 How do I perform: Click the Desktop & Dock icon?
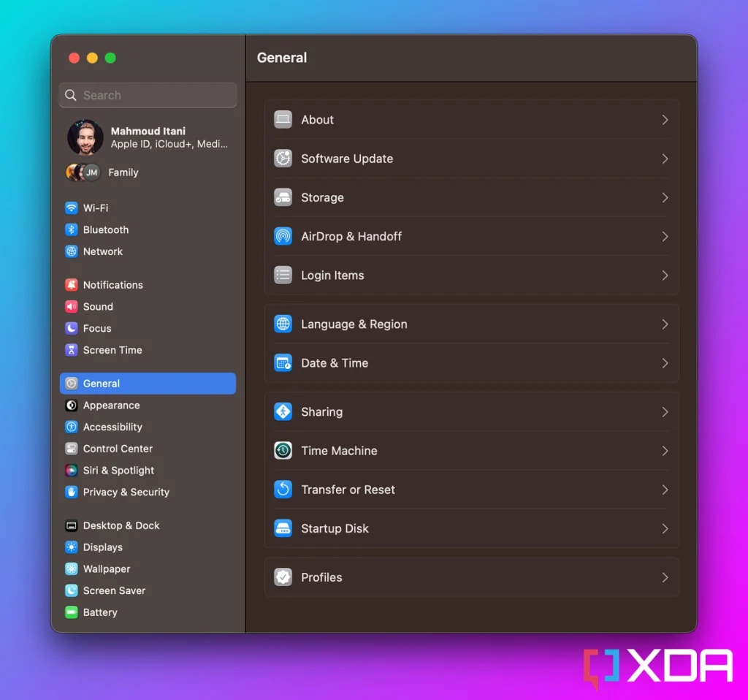[71, 525]
